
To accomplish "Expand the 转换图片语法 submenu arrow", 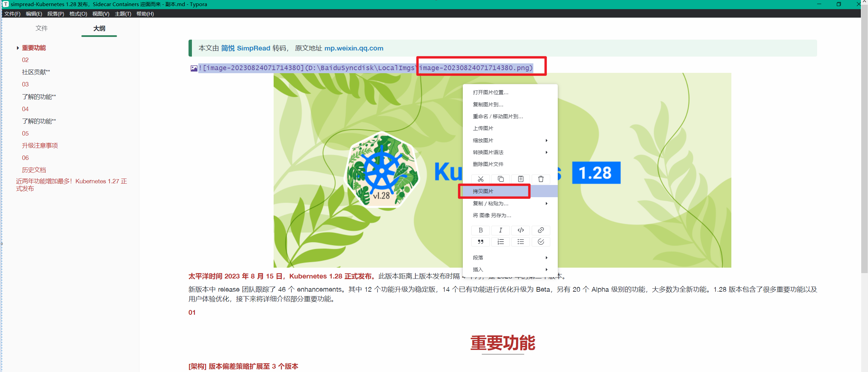I will click(547, 152).
